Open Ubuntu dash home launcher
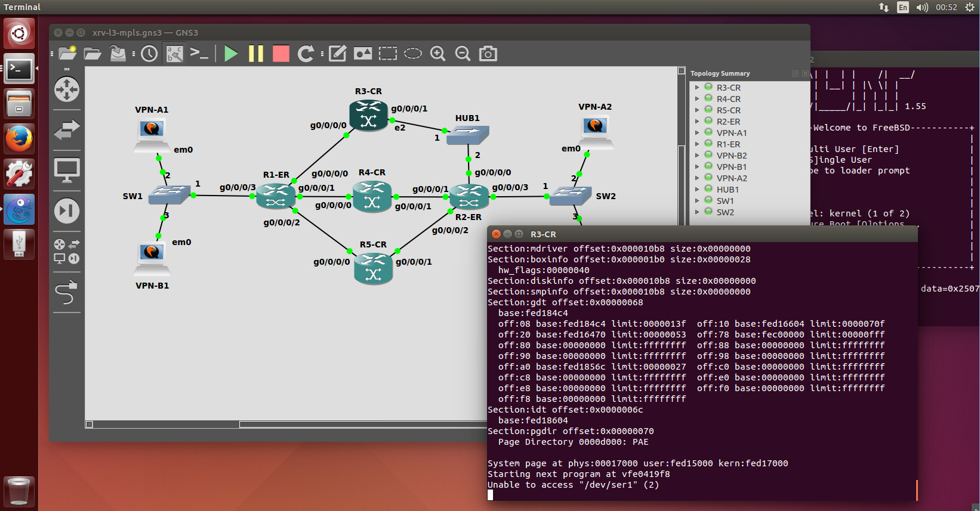The width and height of the screenshot is (980, 511). [x=19, y=33]
